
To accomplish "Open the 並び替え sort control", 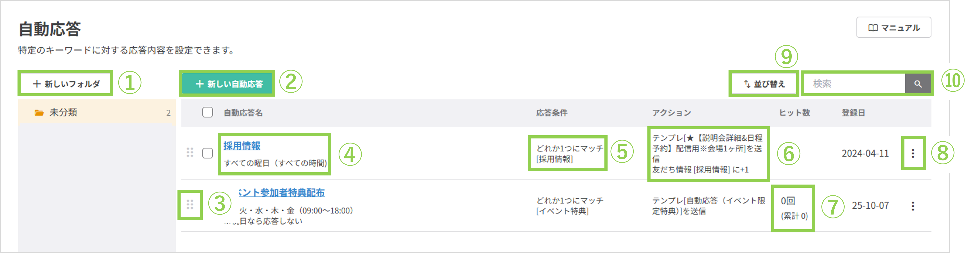I will tap(764, 84).
